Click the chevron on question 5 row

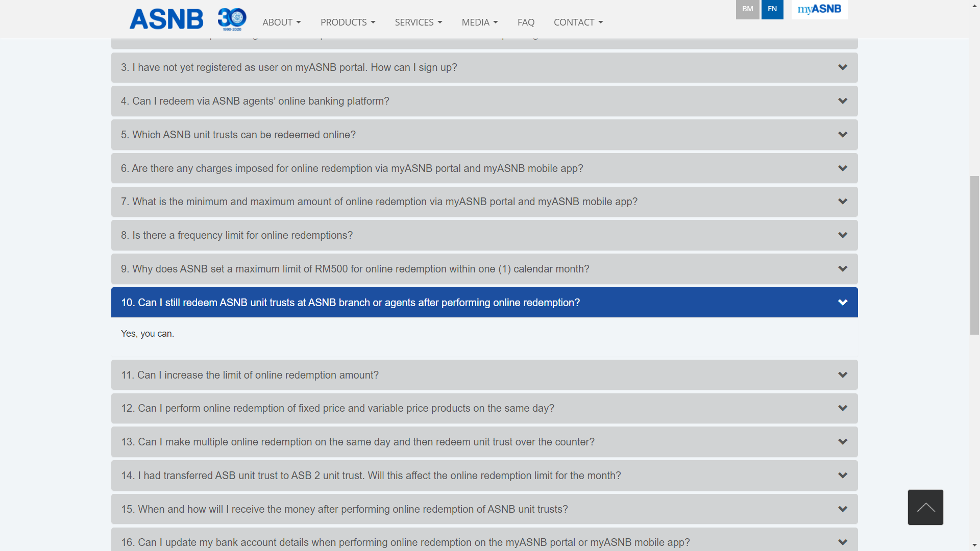[843, 135]
